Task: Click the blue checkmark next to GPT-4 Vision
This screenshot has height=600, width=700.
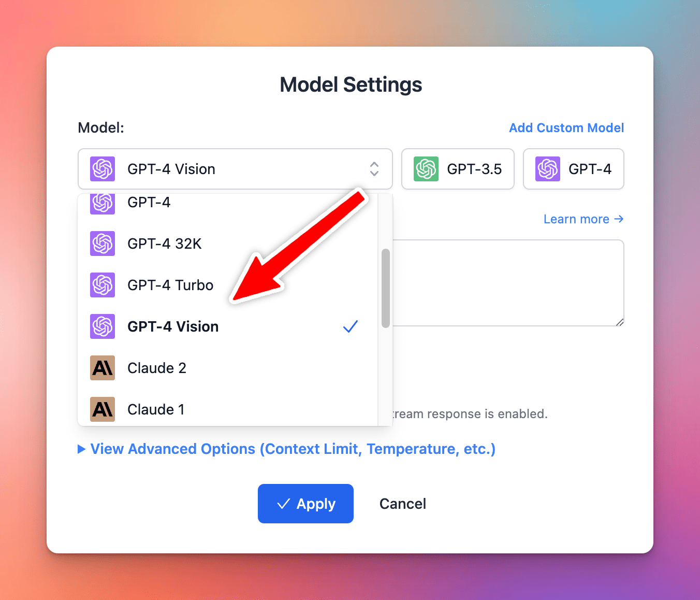Action: (x=351, y=326)
